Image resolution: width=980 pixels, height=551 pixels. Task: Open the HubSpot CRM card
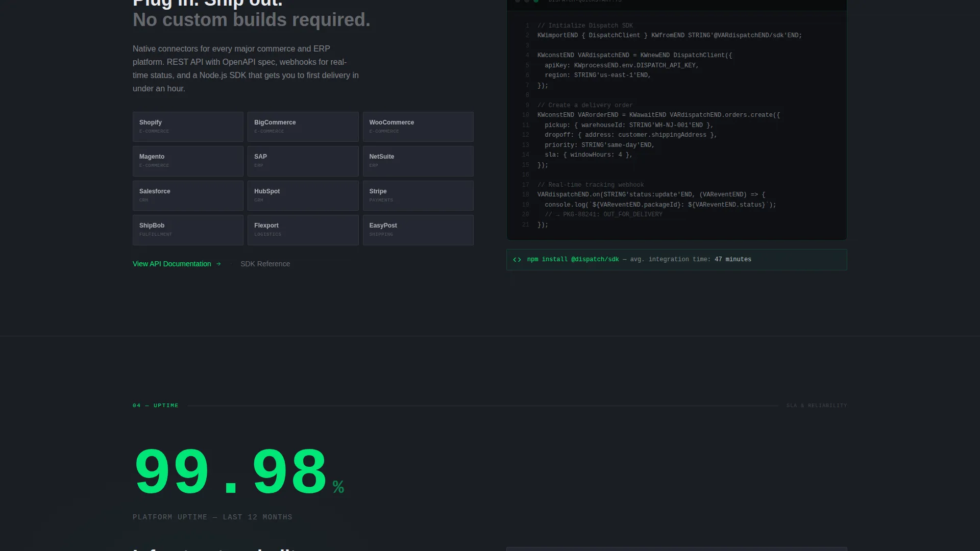[303, 195]
